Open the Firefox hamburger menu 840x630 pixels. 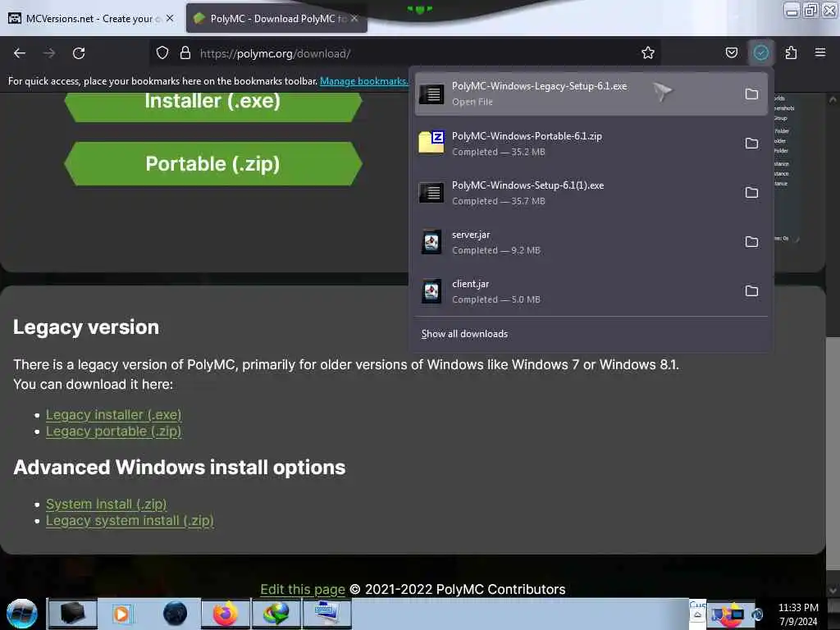(820, 52)
